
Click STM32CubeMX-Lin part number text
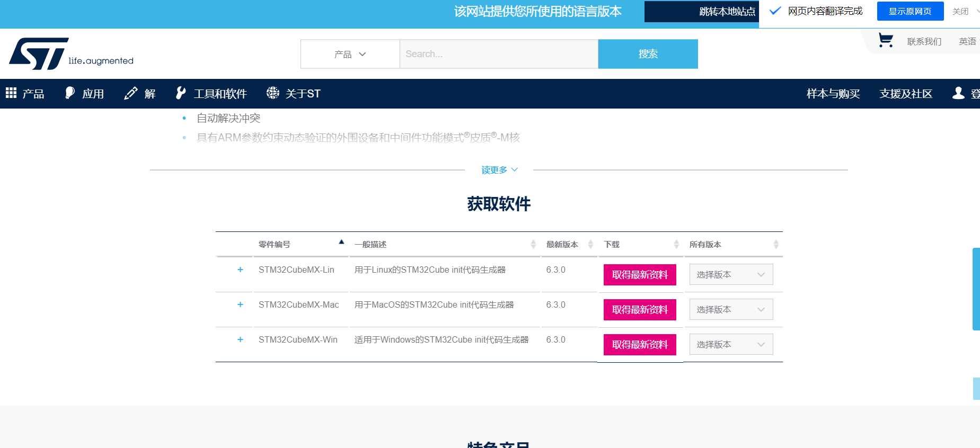296,270
